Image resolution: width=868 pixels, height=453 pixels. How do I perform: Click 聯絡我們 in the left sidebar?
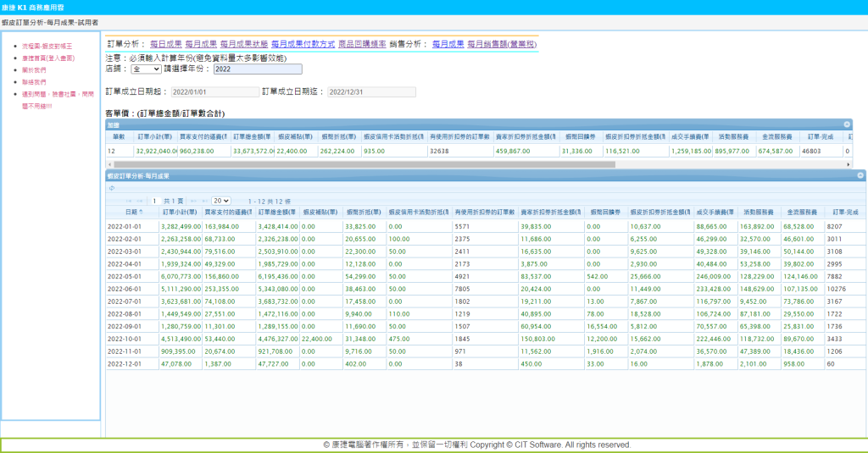click(x=34, y=82)
